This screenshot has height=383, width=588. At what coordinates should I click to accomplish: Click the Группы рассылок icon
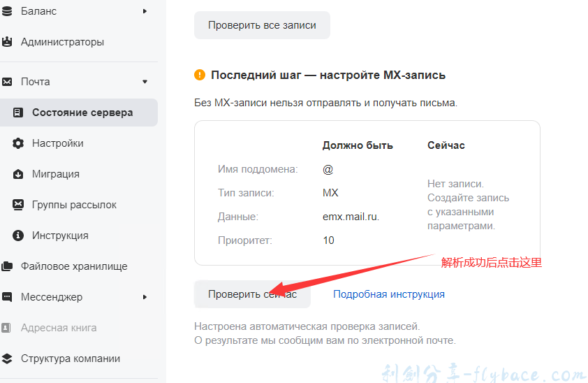point(18,205)
